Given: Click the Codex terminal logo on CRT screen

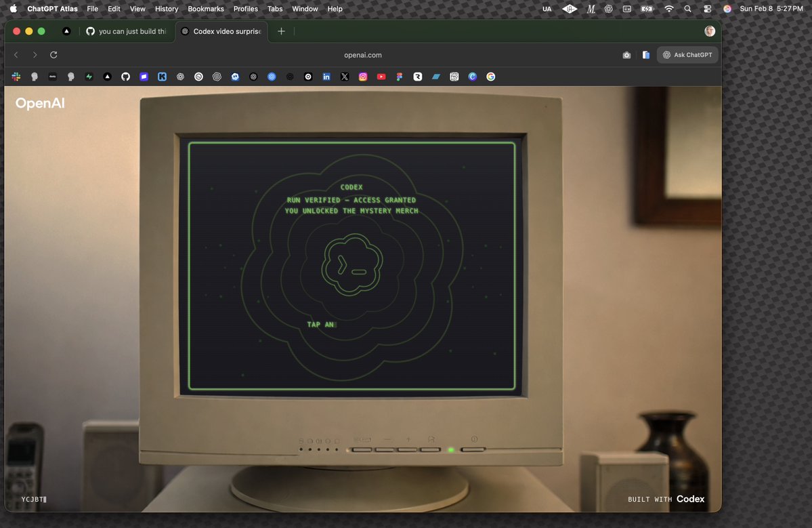Looking at the screenshot, I should click(x=352, y=265).
